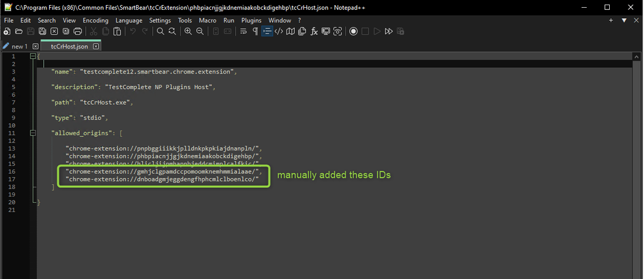644x279 pixels.
Task: Start macro recording with the record icon
Action: click(353, 31)
